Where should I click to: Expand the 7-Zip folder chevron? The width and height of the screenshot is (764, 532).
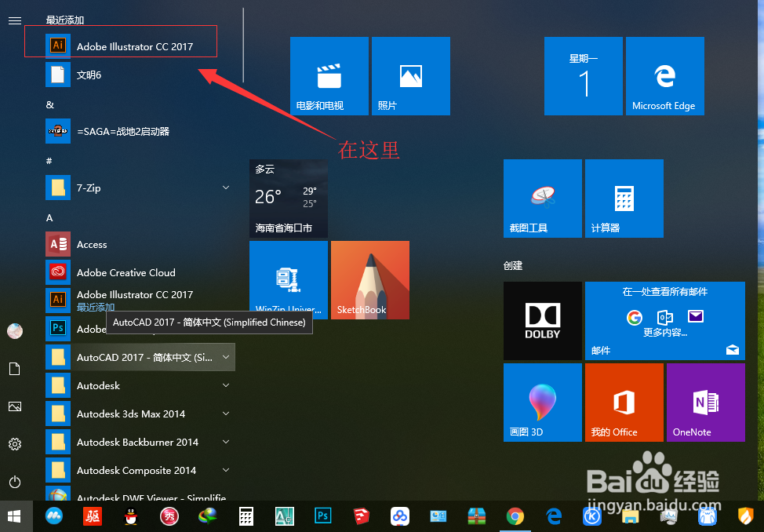[226, 188]
